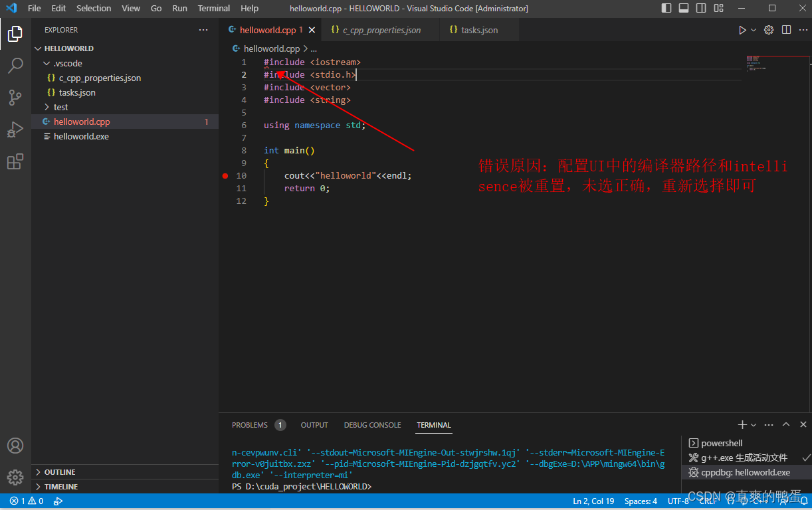Close the helloworld.cpp editor tab

pyautogui.click(x=312, y=30)
